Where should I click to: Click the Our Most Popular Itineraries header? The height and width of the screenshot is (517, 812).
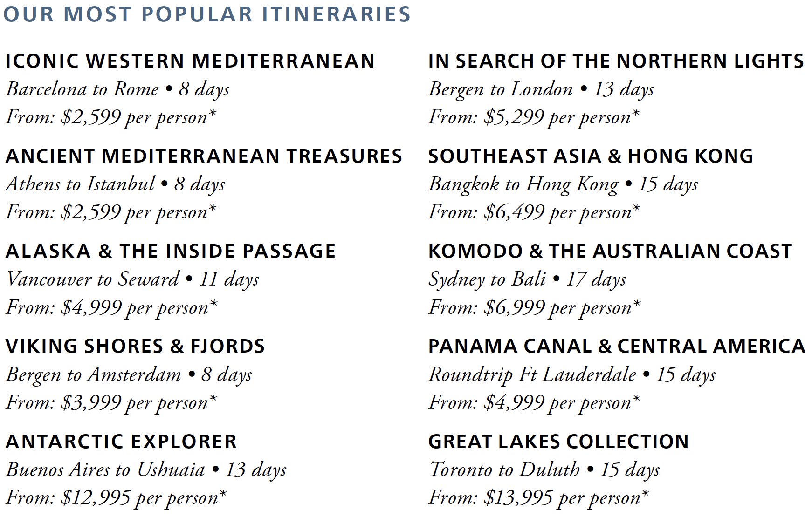[x=207, y=14]
